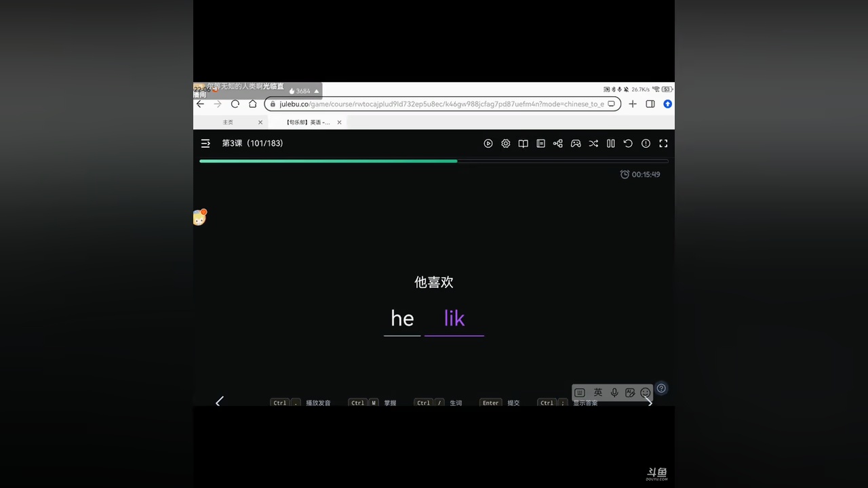This screenshot has width=868, height=488.
Task: Open the book reading icon
Action: (524, 144)
